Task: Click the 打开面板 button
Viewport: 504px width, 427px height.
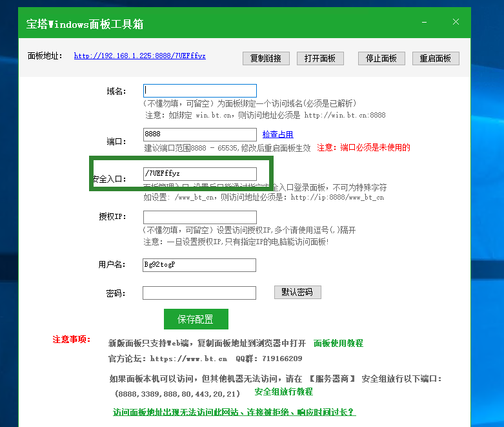Action: click(320, 58)
